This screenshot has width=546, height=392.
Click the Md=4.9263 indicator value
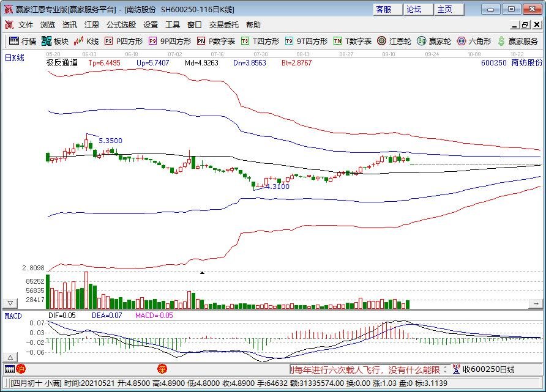click(x=201, y=63)
